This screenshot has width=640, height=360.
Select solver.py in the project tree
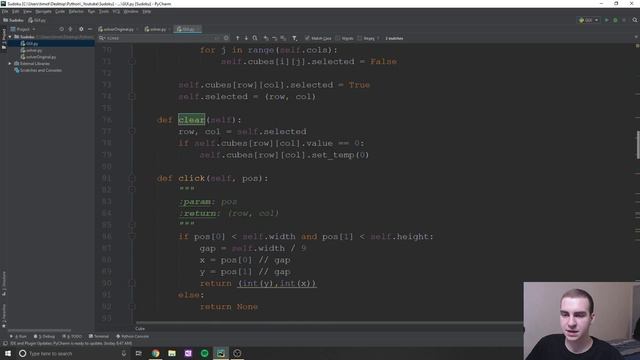click(x=34, y=50)
